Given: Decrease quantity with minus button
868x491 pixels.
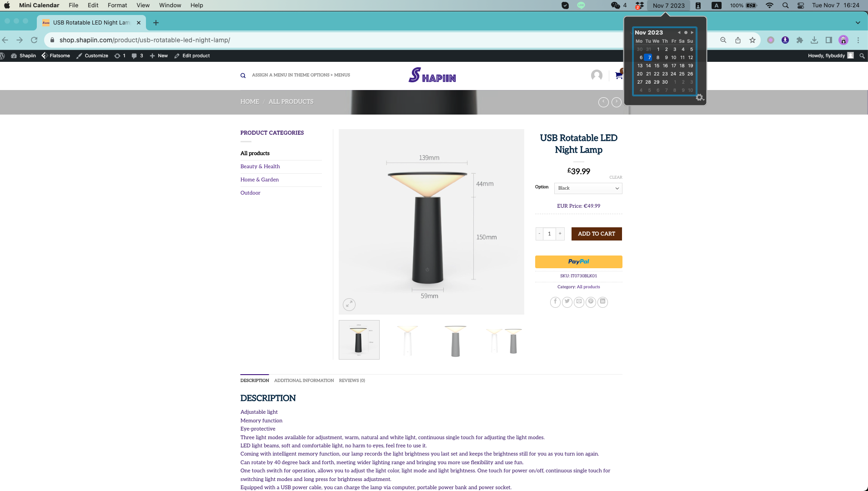Looking at the screenshot, I should pos(539,234).
